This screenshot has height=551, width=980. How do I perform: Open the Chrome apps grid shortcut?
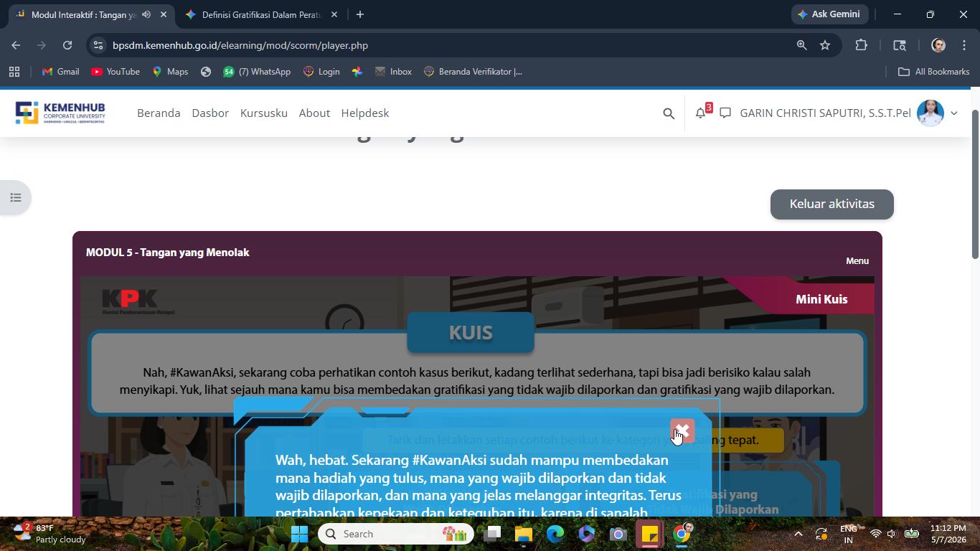tap(14, 72)
